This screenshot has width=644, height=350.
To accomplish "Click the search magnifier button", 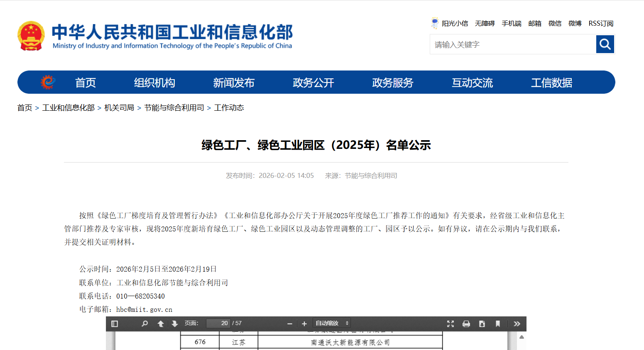I will [605, 44].
